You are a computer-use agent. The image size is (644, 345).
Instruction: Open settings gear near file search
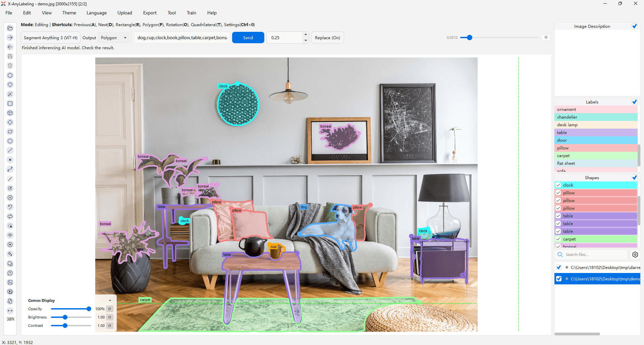point(635,255)
